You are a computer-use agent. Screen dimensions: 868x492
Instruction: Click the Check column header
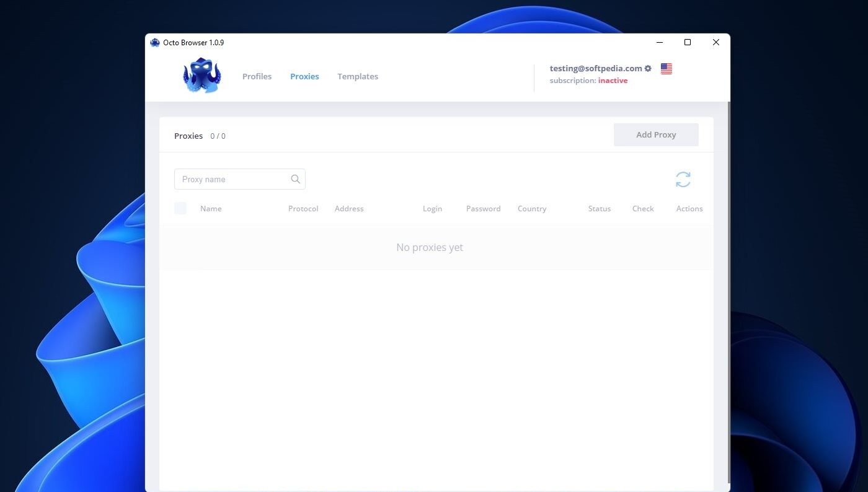[x=643, y=209]
